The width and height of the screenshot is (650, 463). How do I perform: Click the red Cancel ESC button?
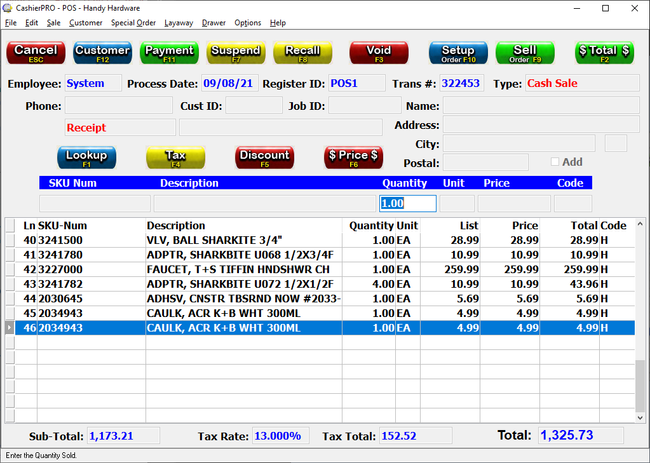tap(36, 53)
